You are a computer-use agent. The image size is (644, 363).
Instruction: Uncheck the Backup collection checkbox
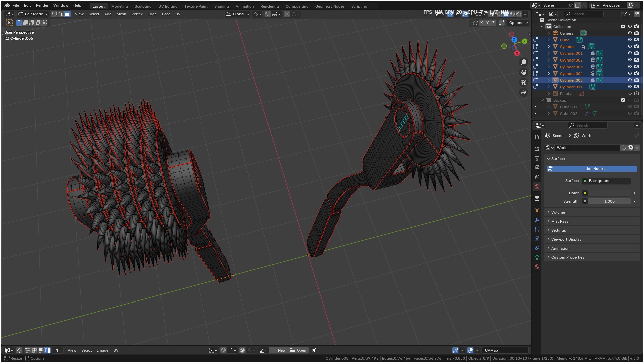click(623, 100)
